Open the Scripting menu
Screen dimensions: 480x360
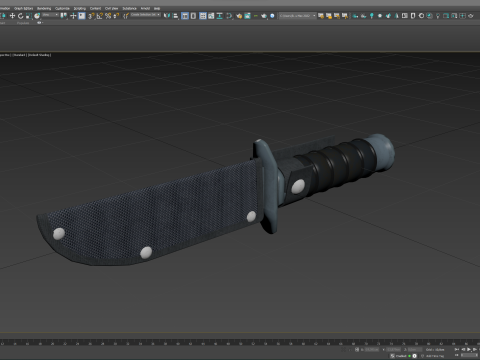(x=80, y=8)
